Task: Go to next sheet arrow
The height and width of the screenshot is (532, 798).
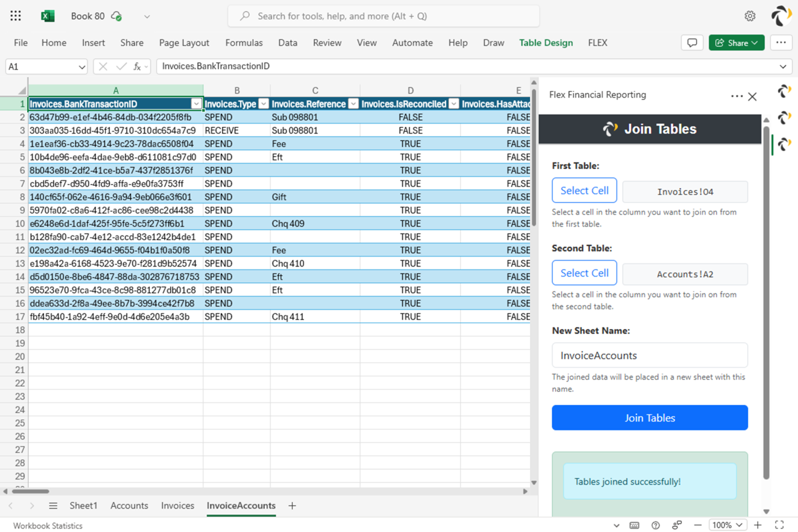Action: click(31, 506)
